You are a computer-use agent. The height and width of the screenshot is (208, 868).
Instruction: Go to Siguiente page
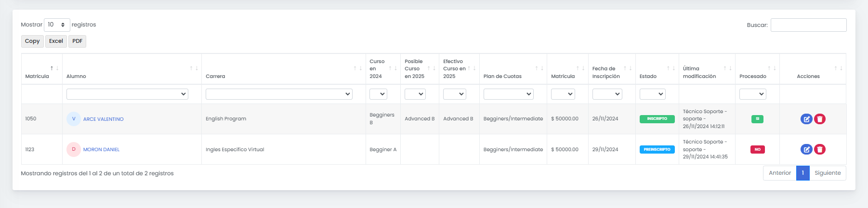pos(828,173)
